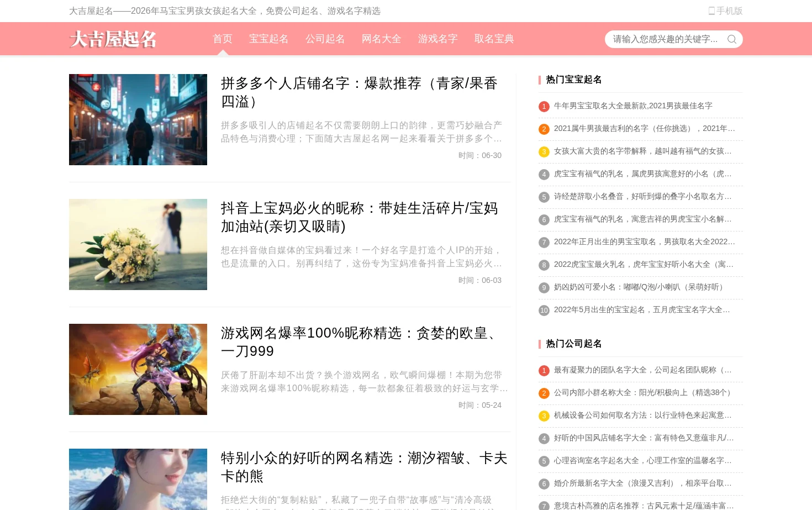The height and width of the screenshot is (510, 812).
Task: Click the 厌倦了肝副本却不出货 summary text
Action: coord(365,382)
